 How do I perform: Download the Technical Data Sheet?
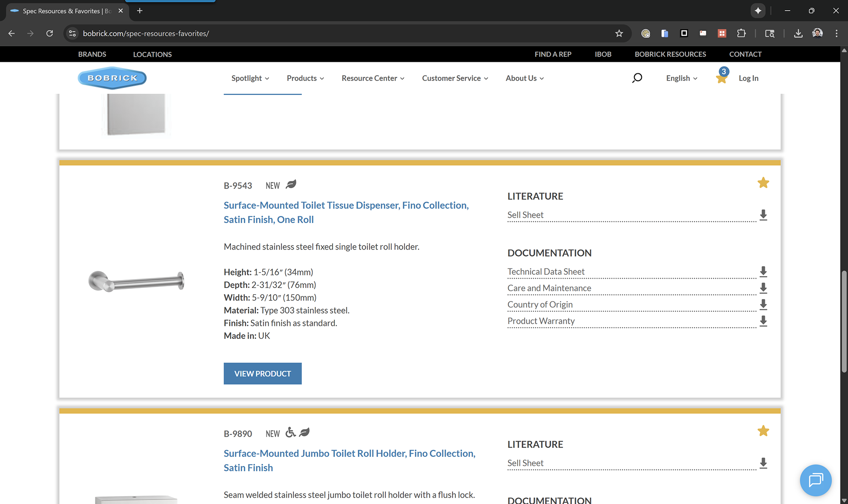pos(763,272)
